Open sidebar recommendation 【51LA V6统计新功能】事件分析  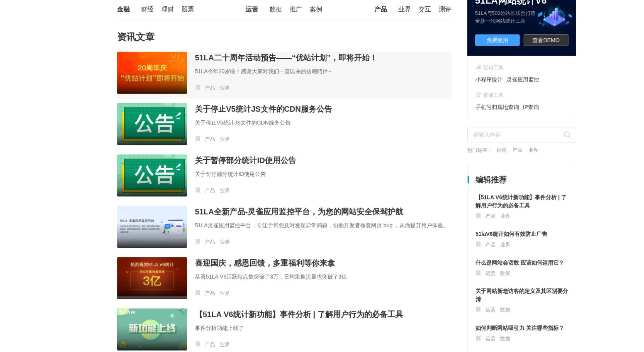tap(521, 201)
